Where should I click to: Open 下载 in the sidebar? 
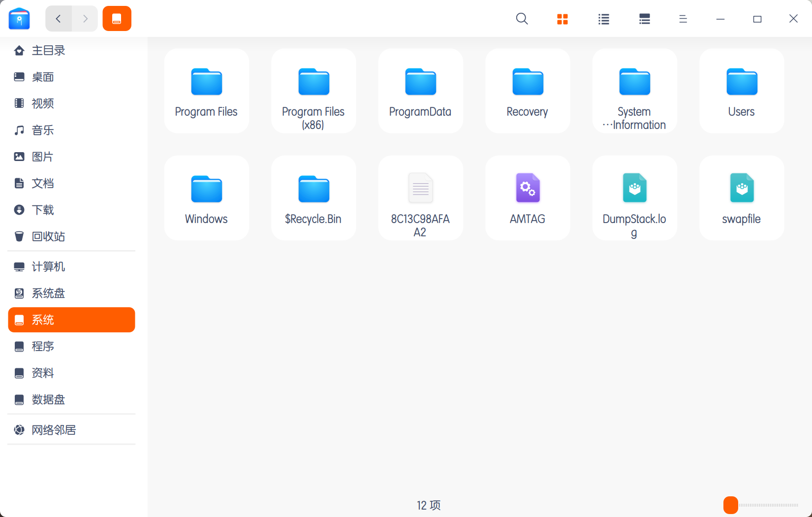71,210
